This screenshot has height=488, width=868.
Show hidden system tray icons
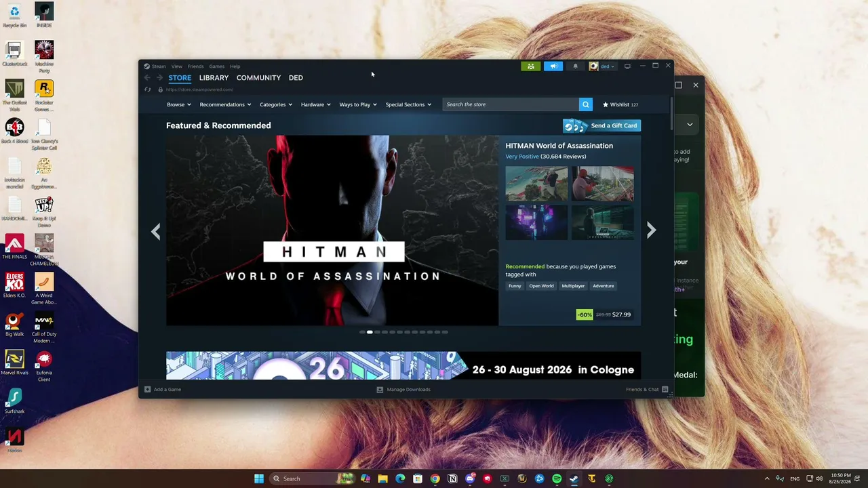pyautogui.click(x=767, y=479)
